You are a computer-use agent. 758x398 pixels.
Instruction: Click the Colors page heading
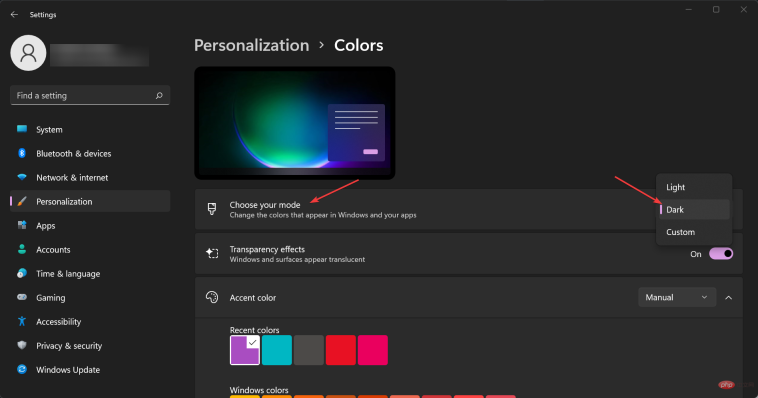click(359, 45)
